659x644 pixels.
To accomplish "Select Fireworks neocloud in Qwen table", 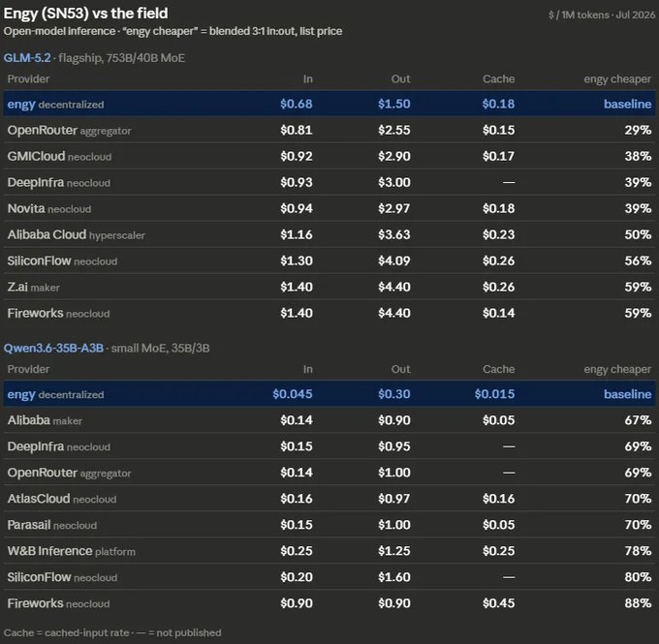I will click(58, 603).
